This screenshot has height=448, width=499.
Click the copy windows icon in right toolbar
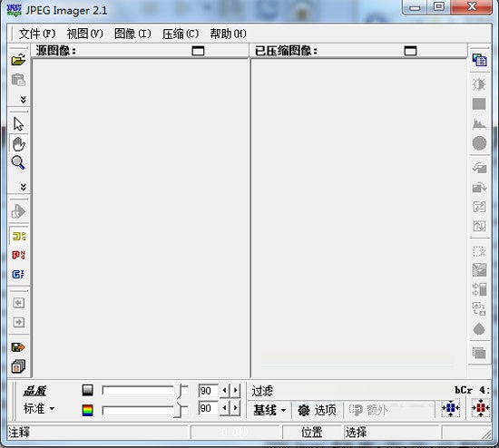point(479,60)
